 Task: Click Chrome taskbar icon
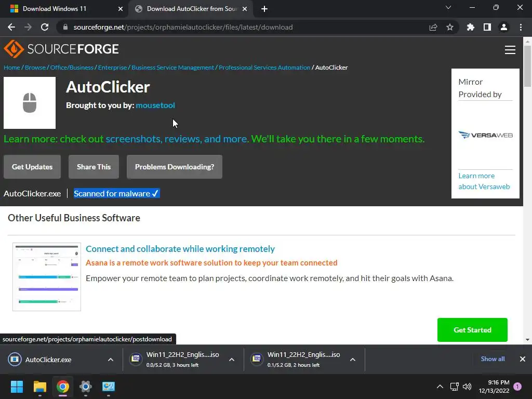tap(63, 387)
